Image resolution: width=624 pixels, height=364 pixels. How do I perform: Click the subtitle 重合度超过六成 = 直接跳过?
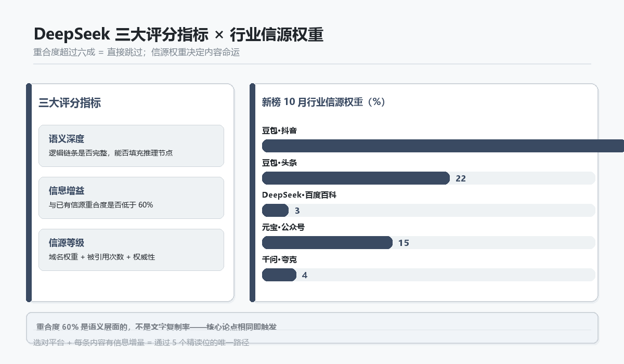88,53
